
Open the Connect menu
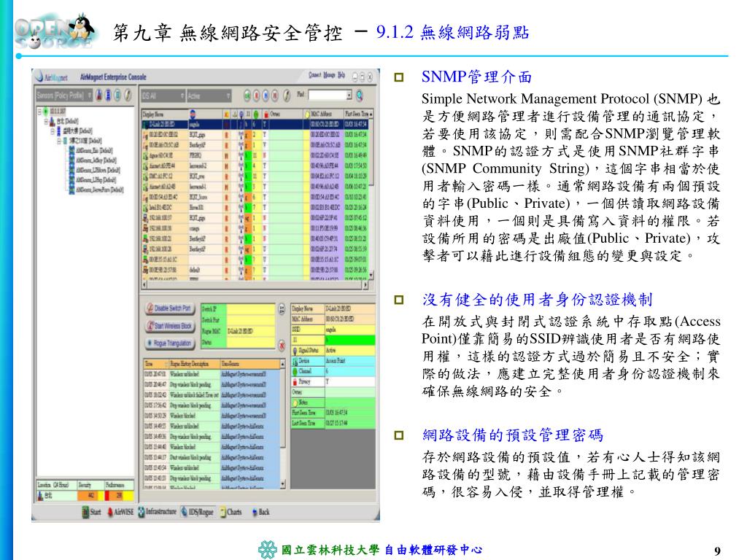pos(315,75)
